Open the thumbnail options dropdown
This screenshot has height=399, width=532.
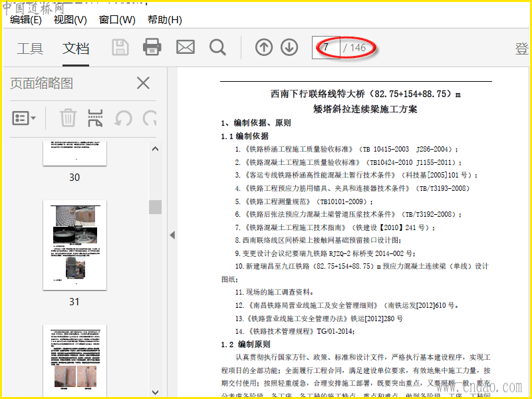click(x=24, y=118)
